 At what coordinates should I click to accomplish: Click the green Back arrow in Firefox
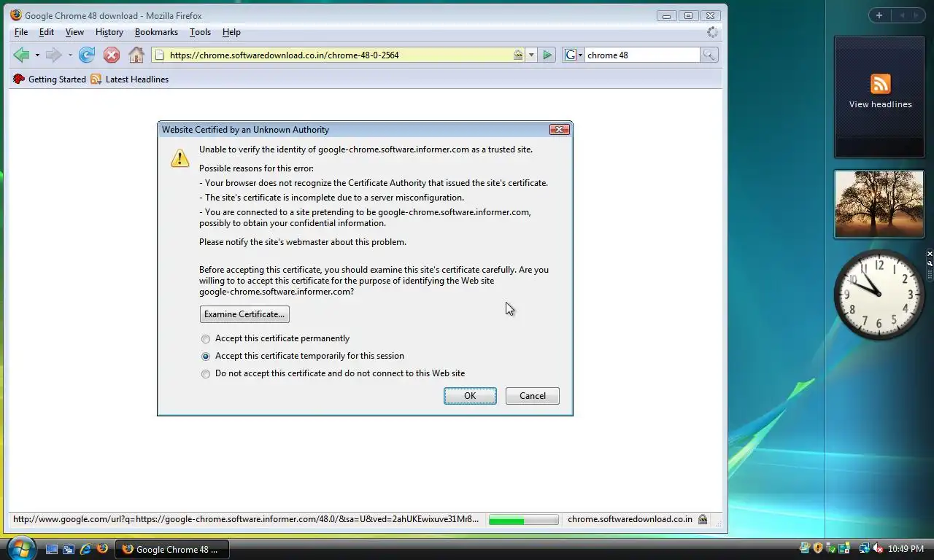[x=21, y=55]
